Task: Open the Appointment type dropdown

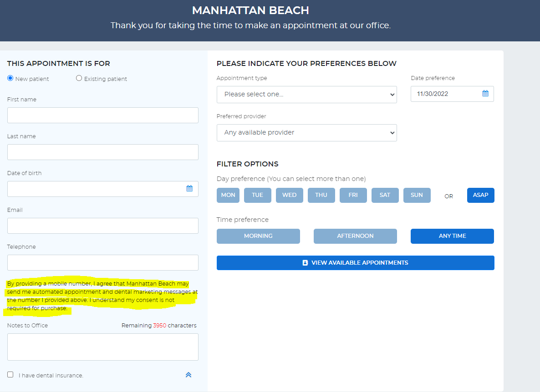Action: pyautogui.click(x=306, y=95)
